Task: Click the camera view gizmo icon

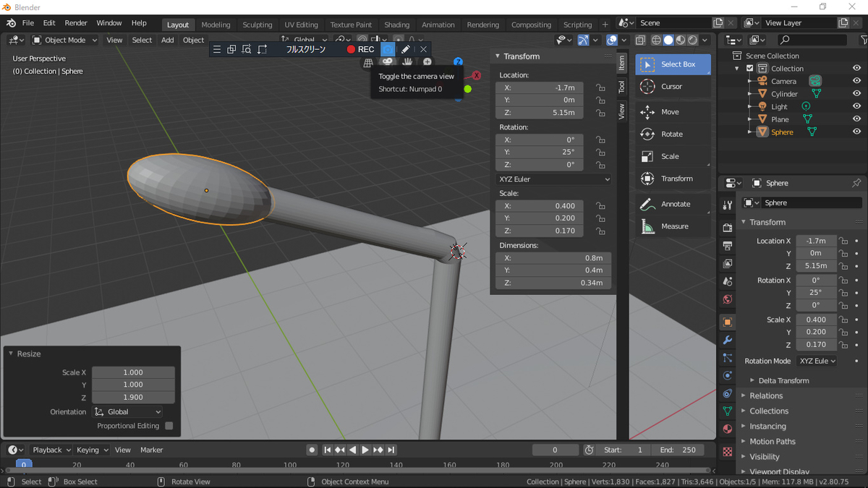Action: pos(388,61)
